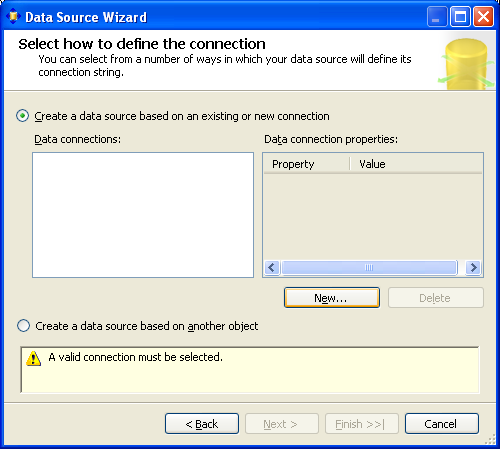
Task: Click inside the empty Data connections list
Action: click(143, 215)
